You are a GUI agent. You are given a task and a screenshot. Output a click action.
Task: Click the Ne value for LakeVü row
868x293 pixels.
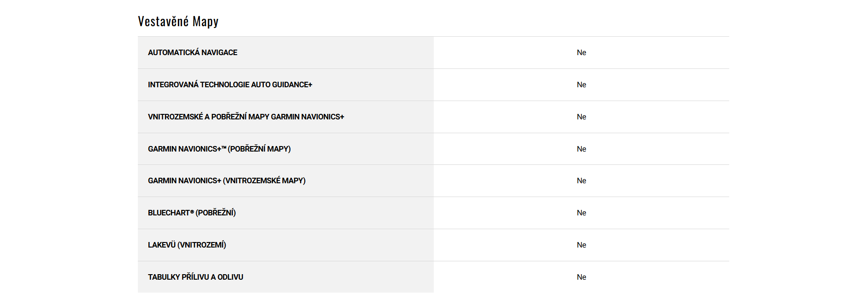click(x=581, y=245)
